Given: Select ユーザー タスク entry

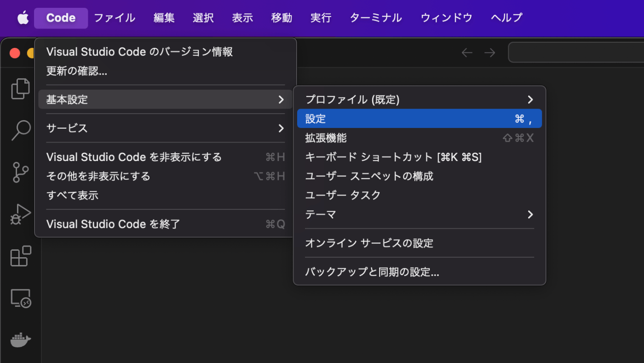Looking at the screenshot, I should [x=420, y=196].
